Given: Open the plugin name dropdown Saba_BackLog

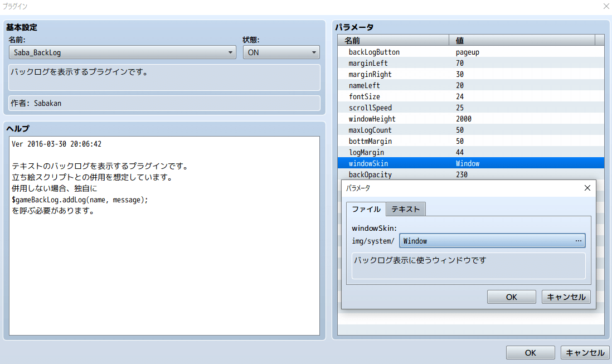Looking at the screenshot, I should coord(122,52).
